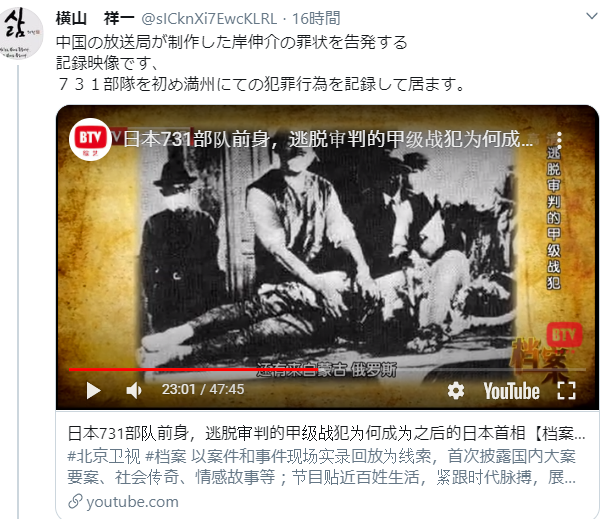Click the #北京卫视 hashtag
Viewport: 601px width, 519px height.
click(x=103, y=456)
